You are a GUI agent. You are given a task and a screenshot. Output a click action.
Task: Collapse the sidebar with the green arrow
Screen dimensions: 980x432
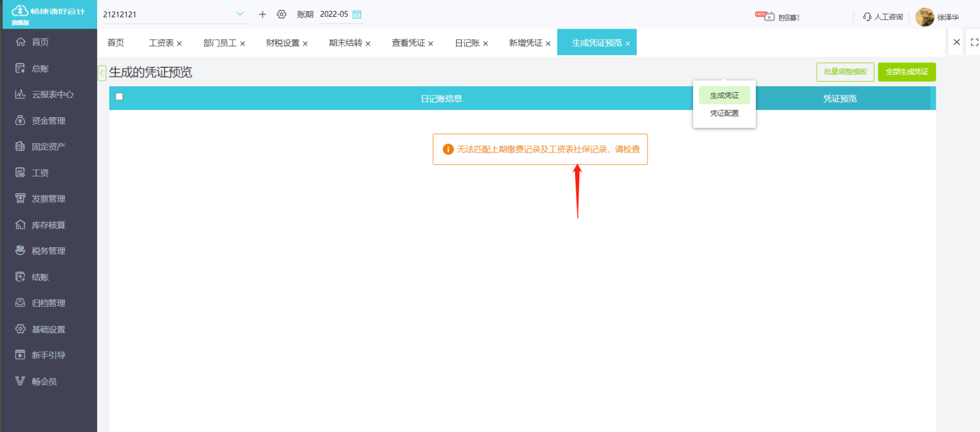pos(102,73)
